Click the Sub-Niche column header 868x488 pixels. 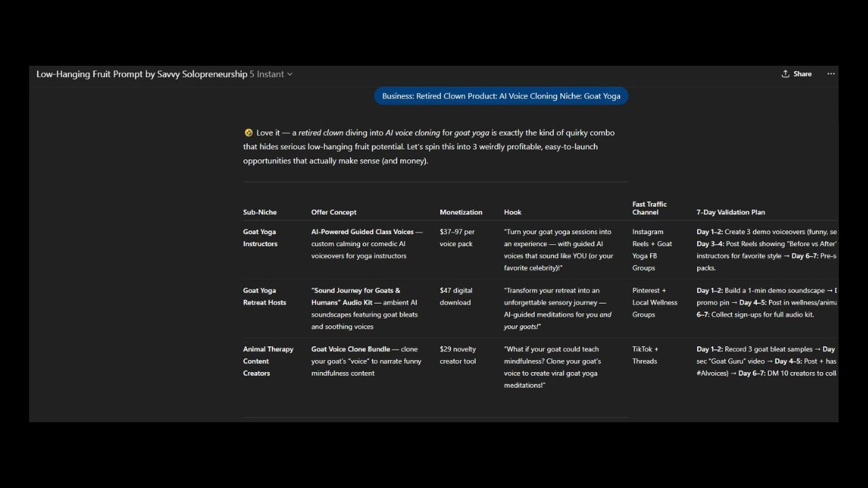point(260,212)
